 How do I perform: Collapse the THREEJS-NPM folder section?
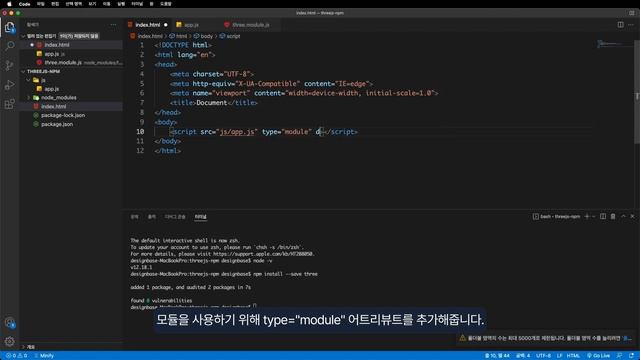(x=23, y=71)
